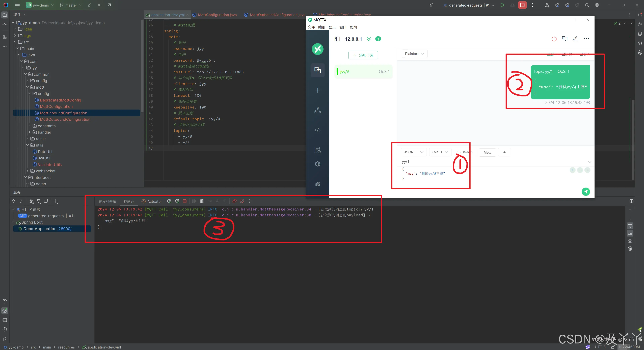Viewport: 644px width, 350px height.
Task: Toggle the Retain radio option
Action: pos(459,152)
